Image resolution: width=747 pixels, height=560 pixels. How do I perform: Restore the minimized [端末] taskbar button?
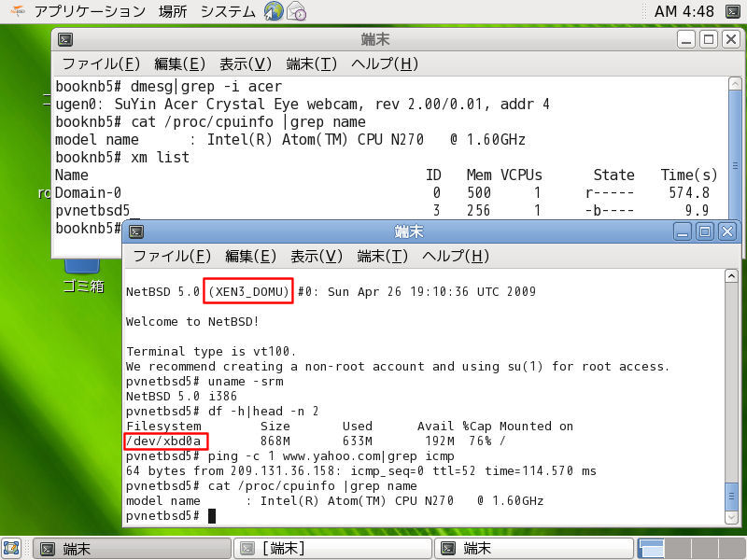pos(332,549)
